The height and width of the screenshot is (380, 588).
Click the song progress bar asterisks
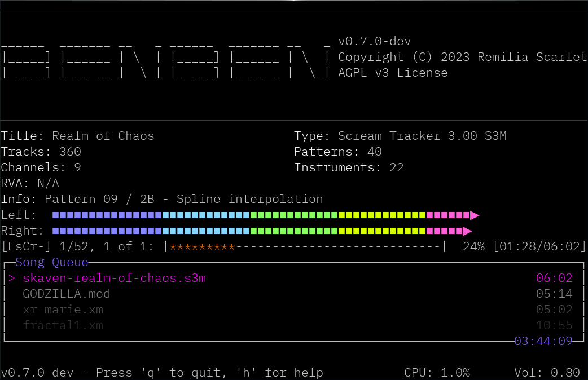tap(202, 247)
